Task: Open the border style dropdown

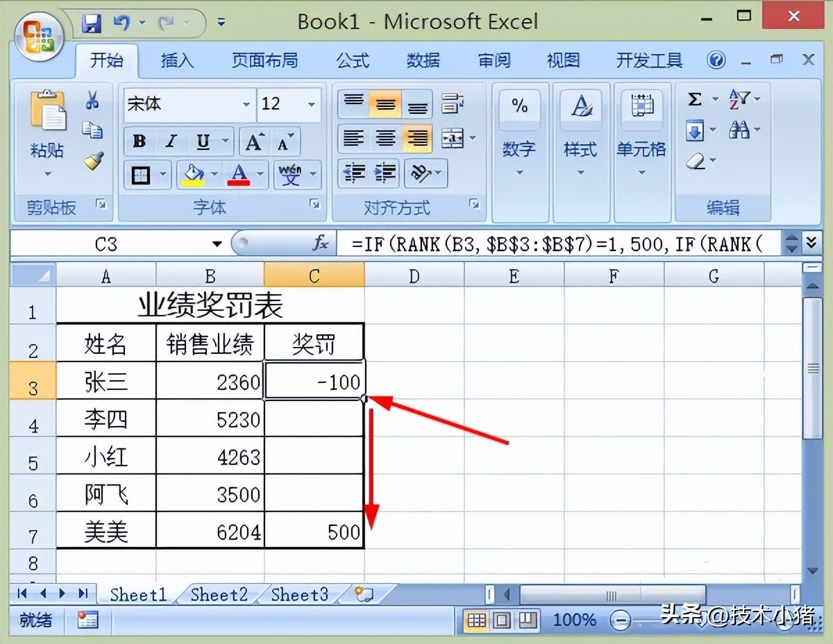Action: tap(164, 174)
